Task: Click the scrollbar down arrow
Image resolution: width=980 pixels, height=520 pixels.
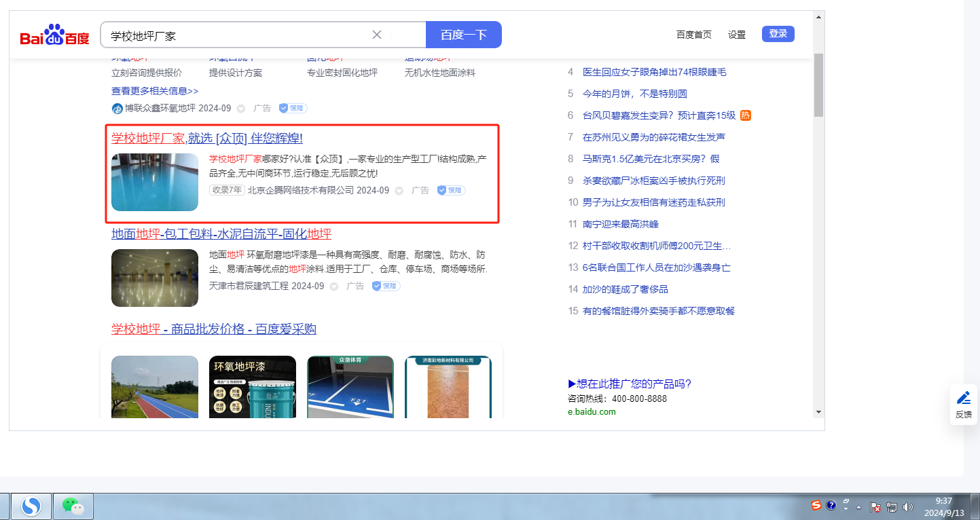Action: pos(818,412)
